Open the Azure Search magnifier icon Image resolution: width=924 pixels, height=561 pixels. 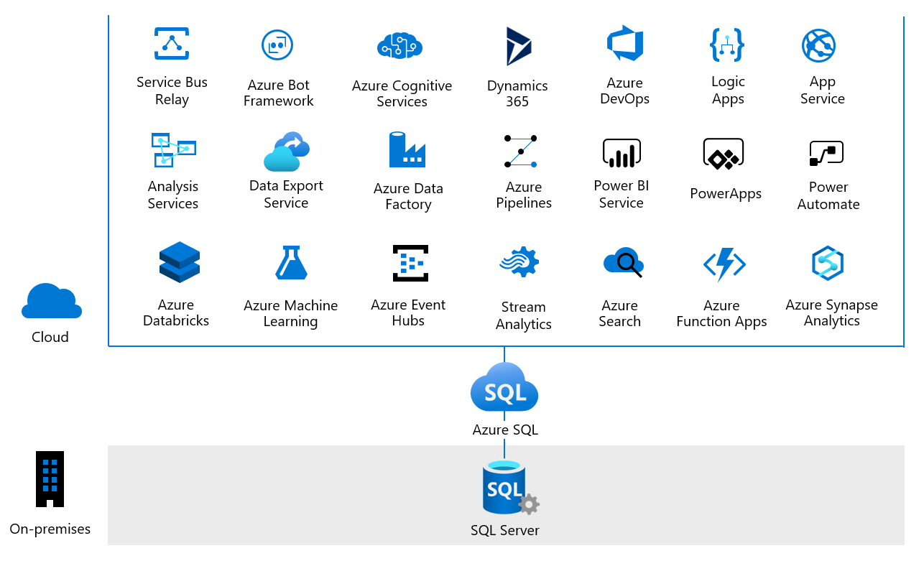point(624,261)
